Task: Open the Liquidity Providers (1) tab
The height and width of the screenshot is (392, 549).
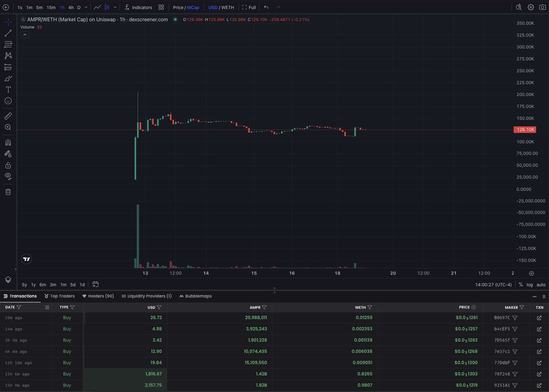Action: pos(147,296)
